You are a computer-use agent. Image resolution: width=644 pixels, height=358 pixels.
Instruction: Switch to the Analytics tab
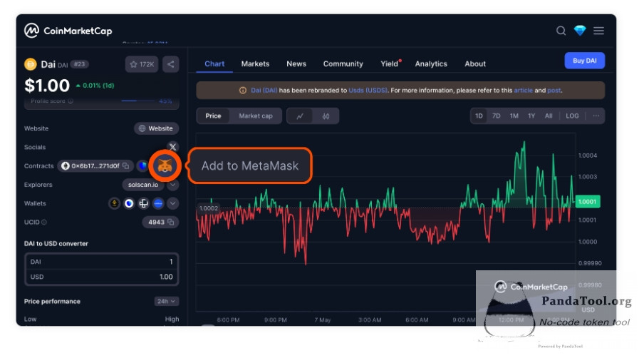click(x=431, y=63)
